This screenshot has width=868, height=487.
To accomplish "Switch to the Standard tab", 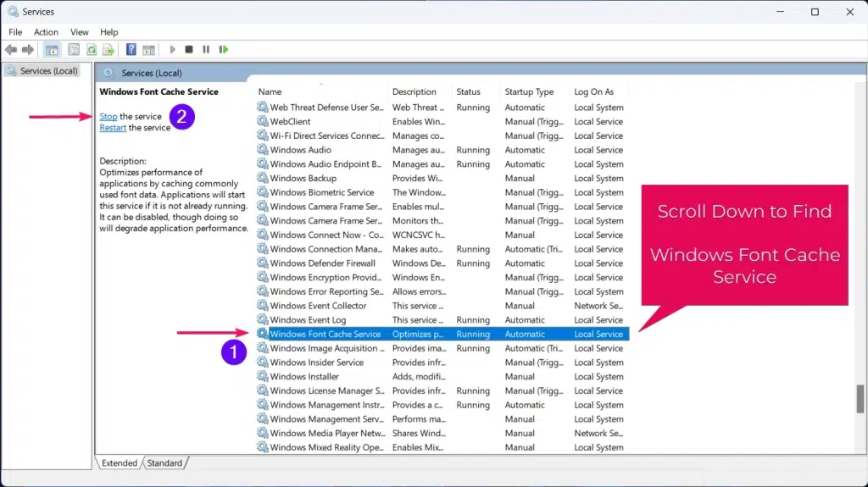I will [164, 462].
